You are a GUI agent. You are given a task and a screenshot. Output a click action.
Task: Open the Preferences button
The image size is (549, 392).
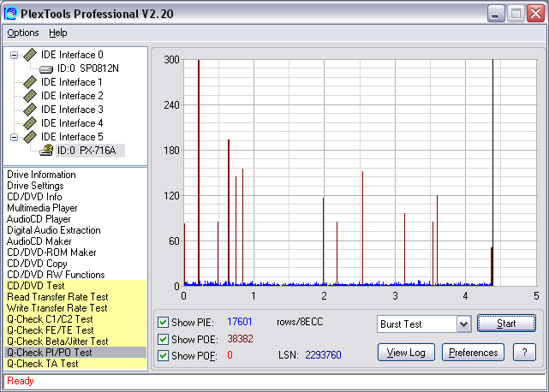pyautogui.click(x=473, y=353)
